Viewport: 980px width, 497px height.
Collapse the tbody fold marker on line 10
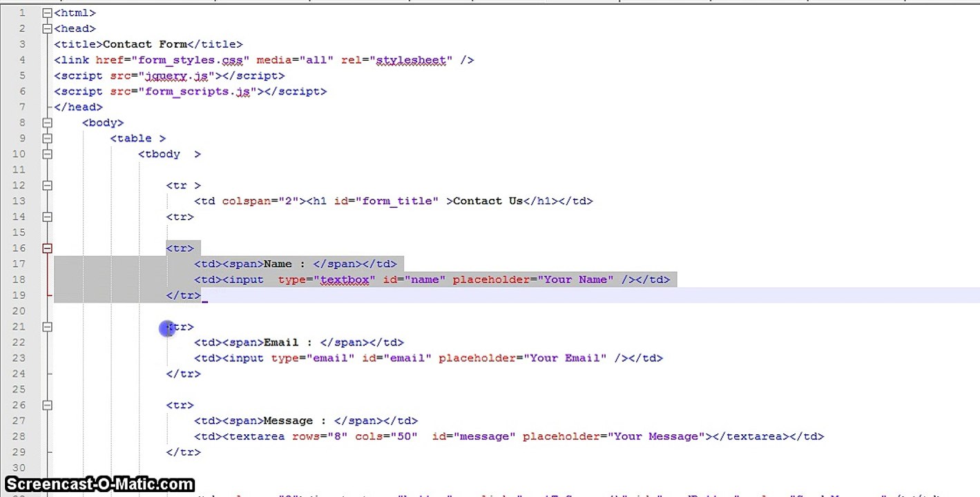[47, 154]
